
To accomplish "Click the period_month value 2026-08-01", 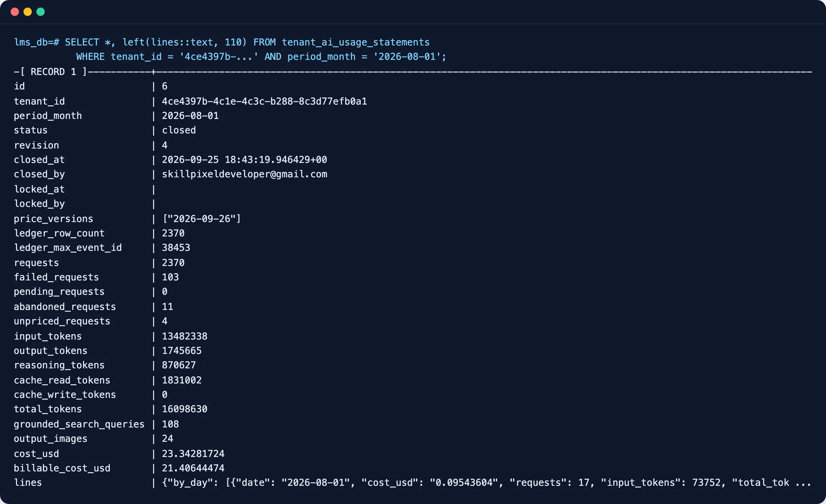I will (190, 116).
